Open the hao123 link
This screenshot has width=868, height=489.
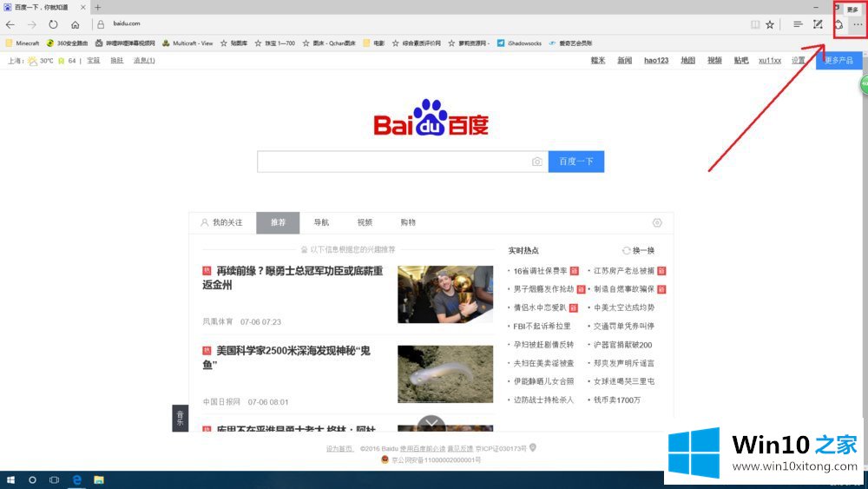tap(656, 60)
